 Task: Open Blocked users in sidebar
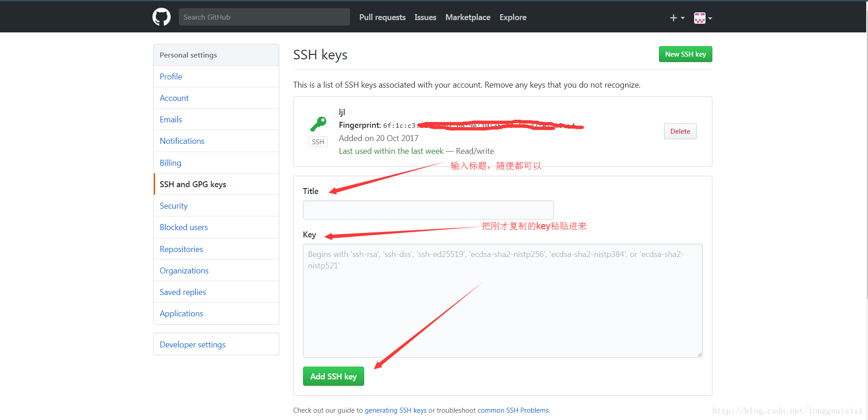(x=216, y=227)
